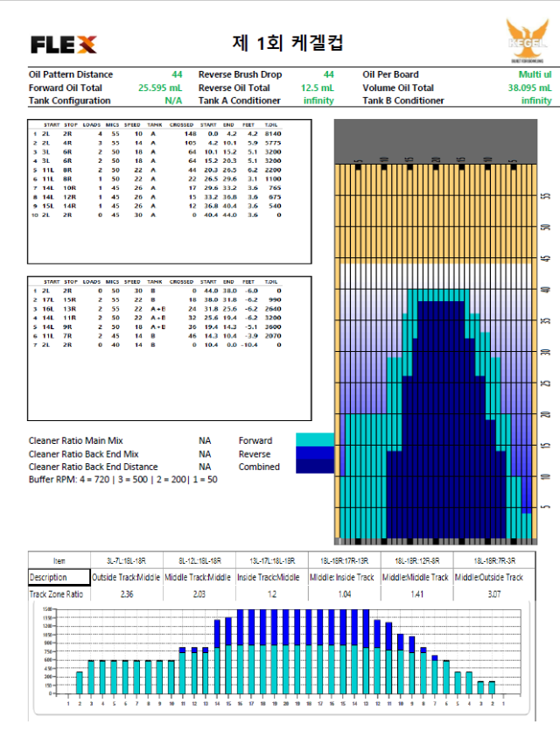
Task: Click the Reverse legend color swatch
Action: point(315,453)
